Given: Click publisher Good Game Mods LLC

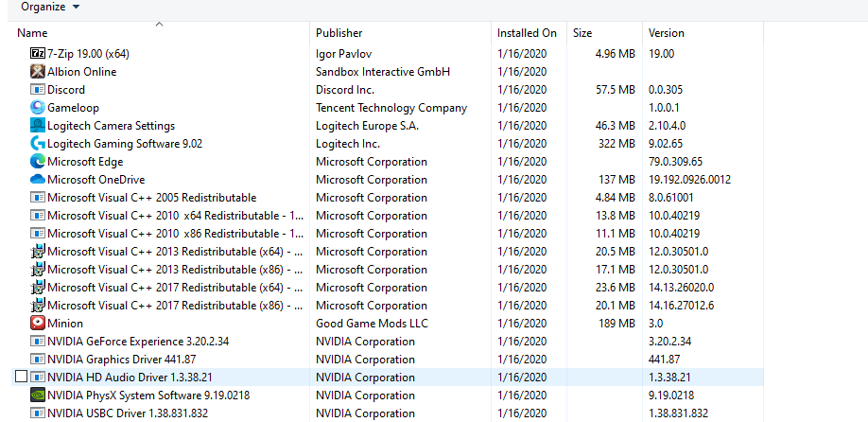Looking at the screenshot, I should [372, 324].
